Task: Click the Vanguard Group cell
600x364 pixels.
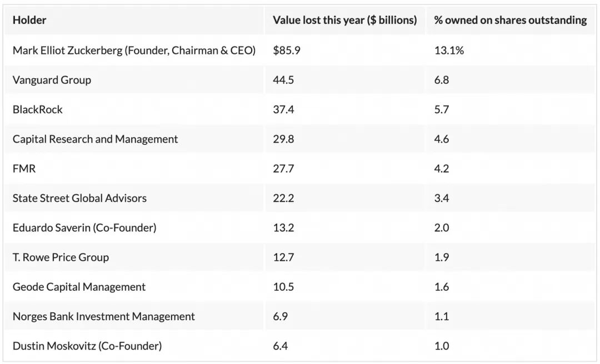Action: tap(52, 80)
